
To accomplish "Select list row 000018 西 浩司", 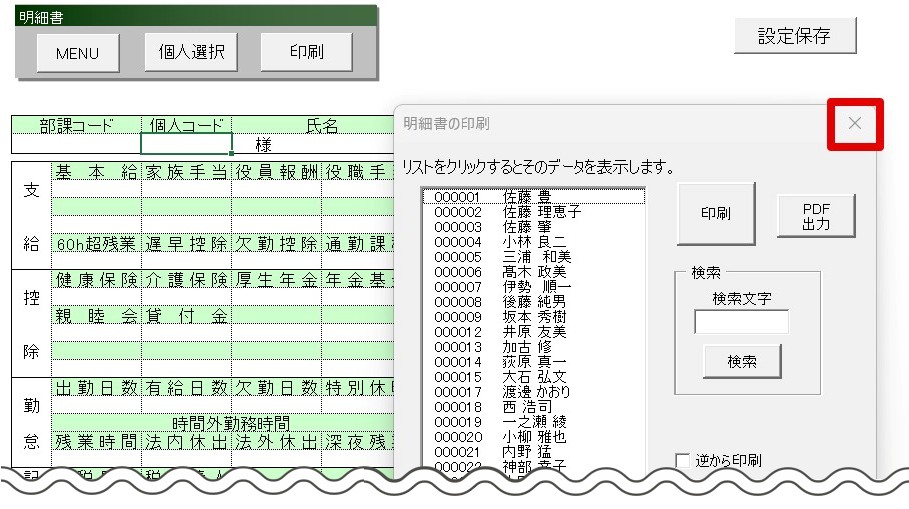I will click(533, 408).
